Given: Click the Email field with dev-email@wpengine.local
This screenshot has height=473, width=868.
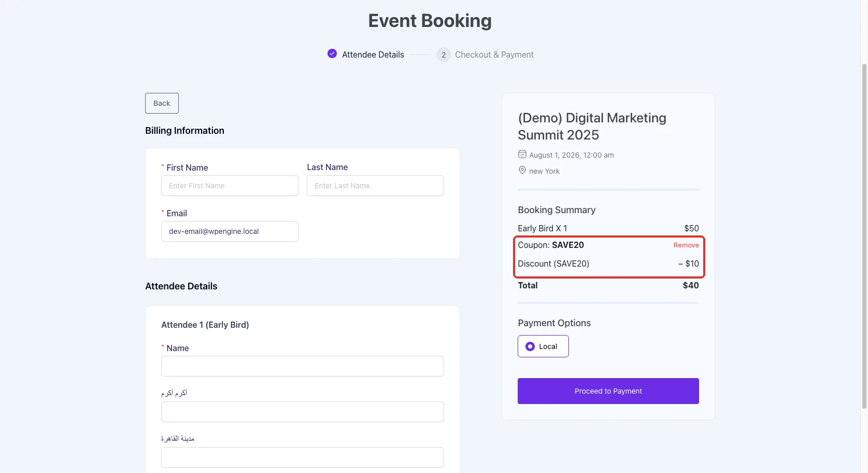Looking at the screenshot, I should click(x=230, y=231).
